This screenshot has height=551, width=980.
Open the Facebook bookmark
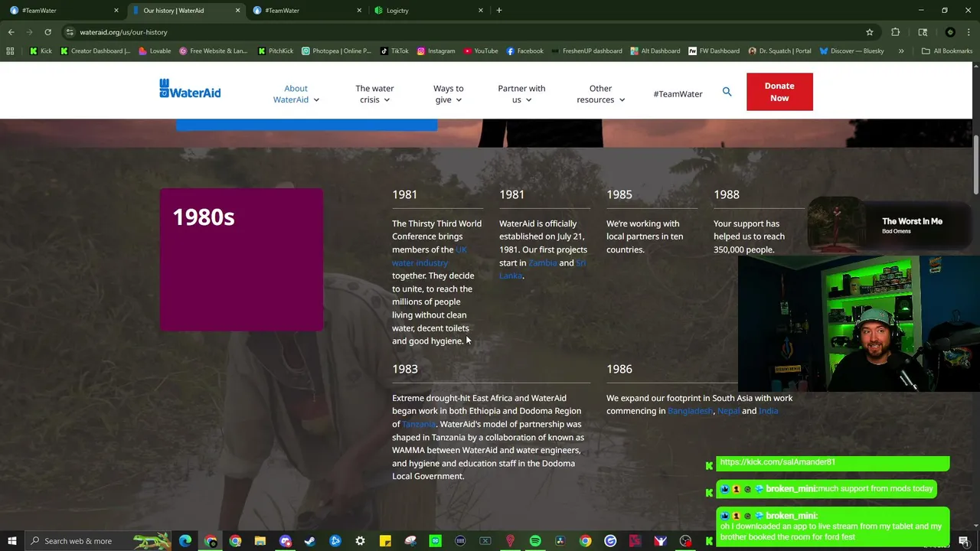pyautogui.click(x=524, y=51)
